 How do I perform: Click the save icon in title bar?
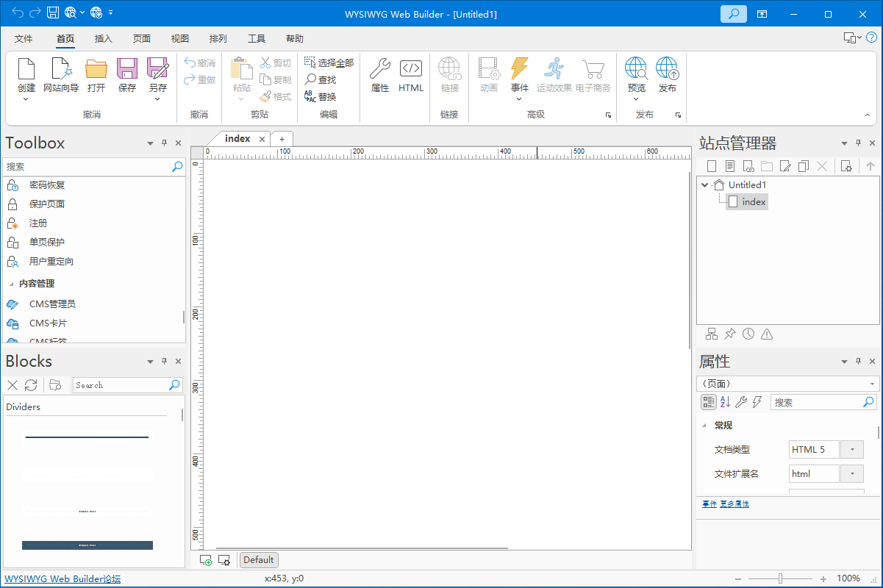[x=53, y=12]
